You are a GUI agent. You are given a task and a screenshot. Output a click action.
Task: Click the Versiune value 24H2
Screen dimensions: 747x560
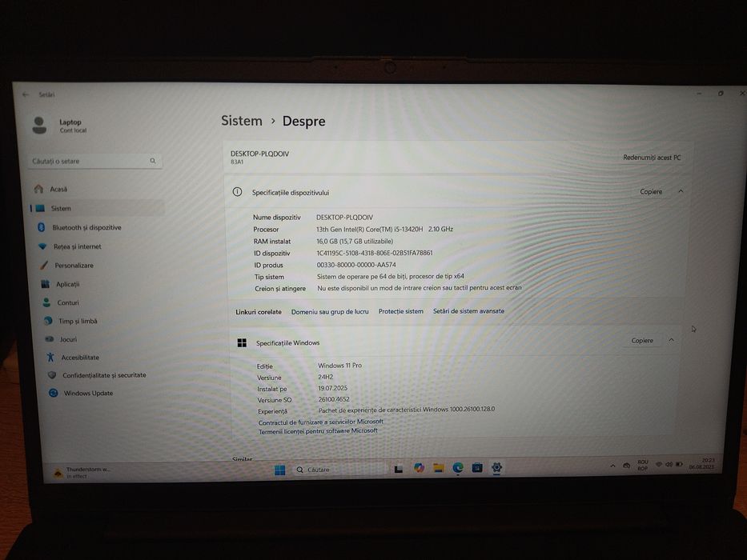[x=325, y=377]
